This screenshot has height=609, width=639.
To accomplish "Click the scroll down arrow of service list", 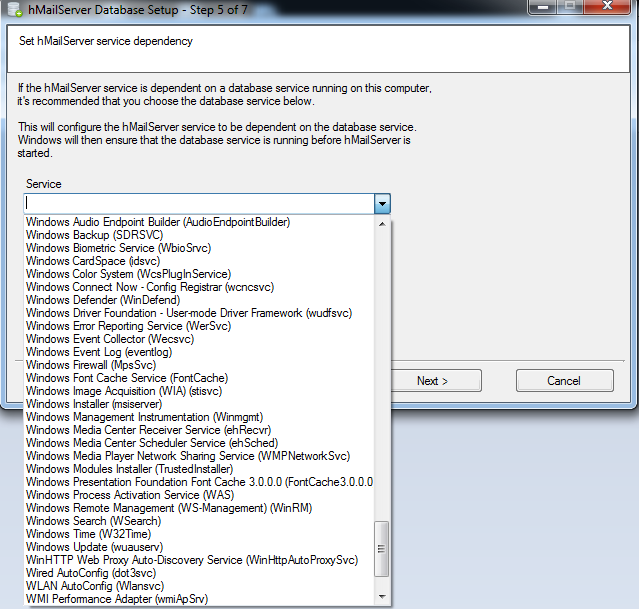I will 382,597.
